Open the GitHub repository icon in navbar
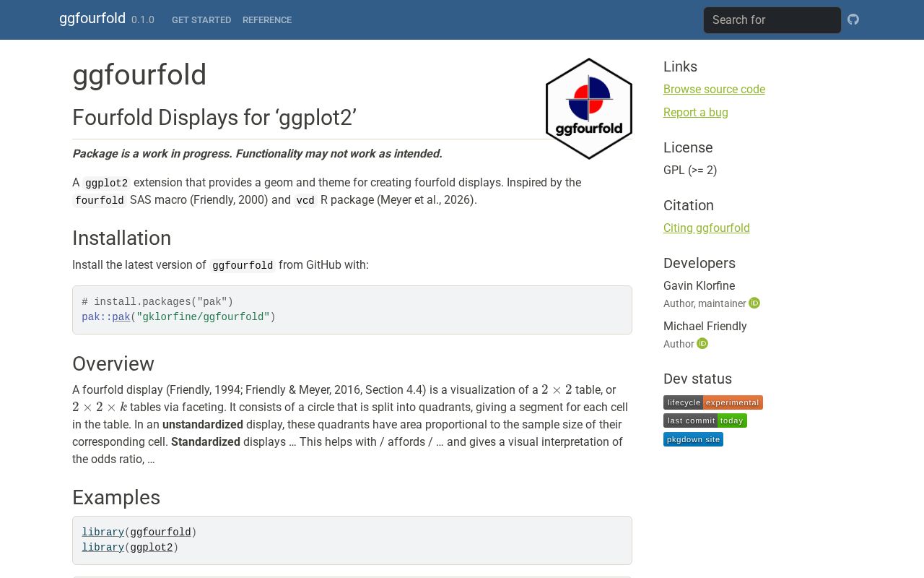Screen dimensions: 924x578 click(853, 20)
